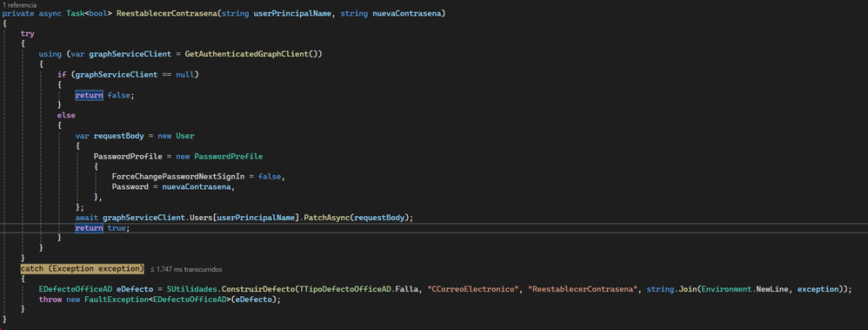Click highlighted 'return' before false
This screenshot has width=868, height=330.
89,95
